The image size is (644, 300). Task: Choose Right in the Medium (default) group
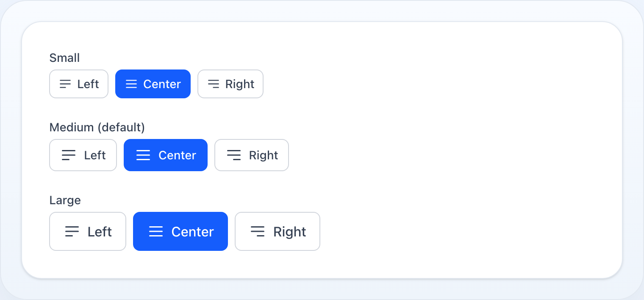[x=252, y=155]
